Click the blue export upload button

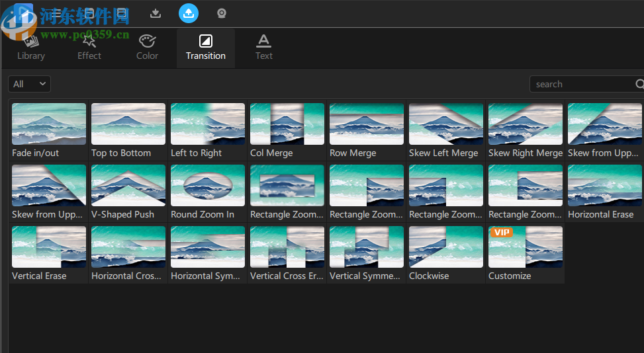point(189,13)
